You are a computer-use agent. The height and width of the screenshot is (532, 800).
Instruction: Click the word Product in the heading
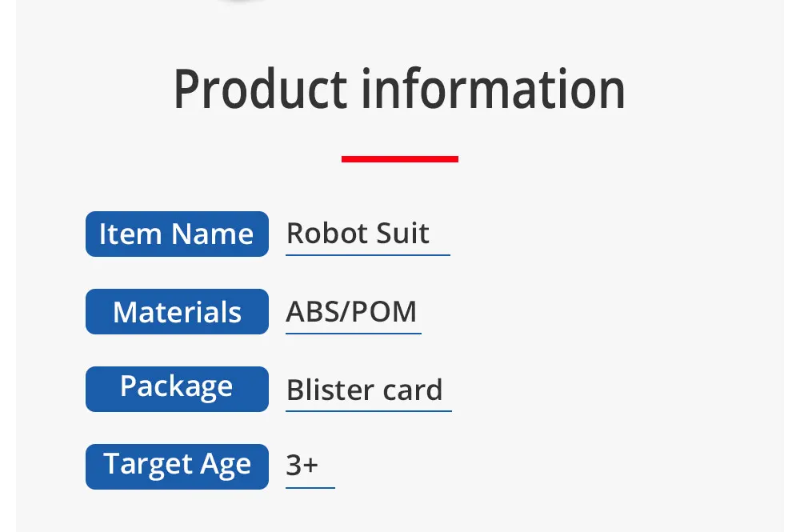click(261, 90)
